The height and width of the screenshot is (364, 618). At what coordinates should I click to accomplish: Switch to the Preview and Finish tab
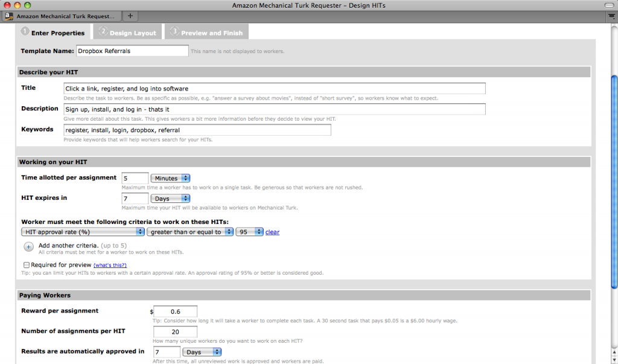(x=206, y=33)
